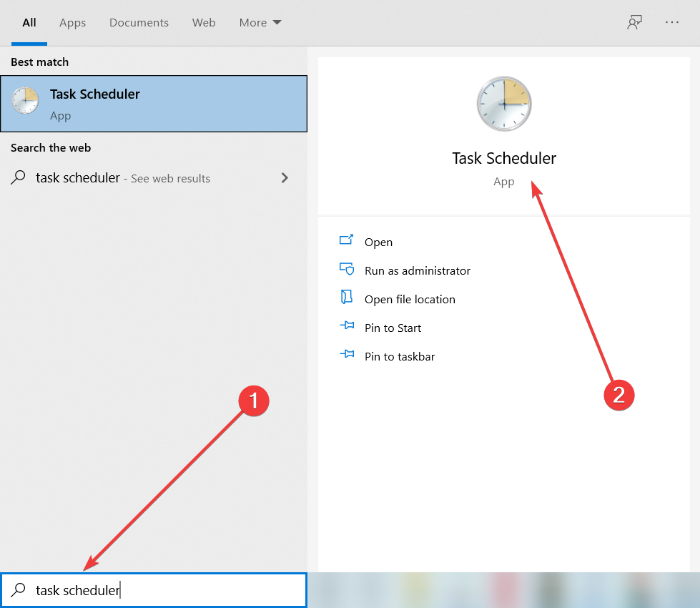Image resolution: width=700 pixels, height=608 pixels.
Task: Click the search box magnifier icon
Action: click(19, 589)
